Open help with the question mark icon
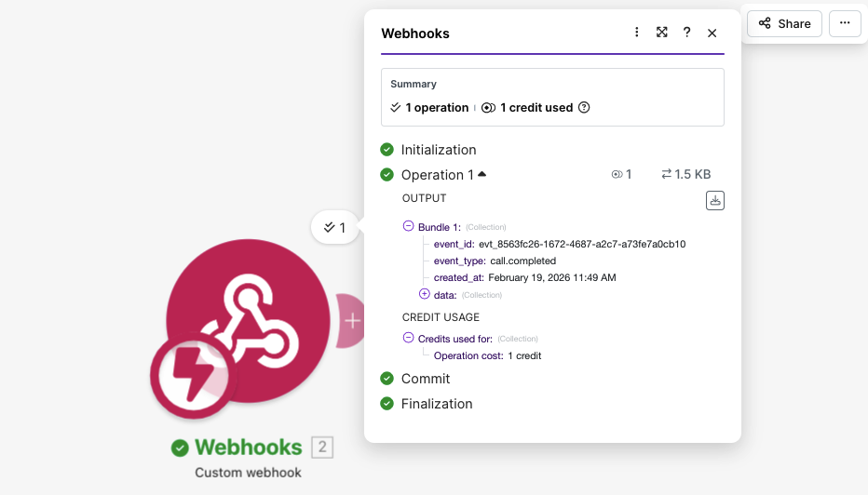The width and height of the screenshot is (868, 495). click(x=687, y=33)
